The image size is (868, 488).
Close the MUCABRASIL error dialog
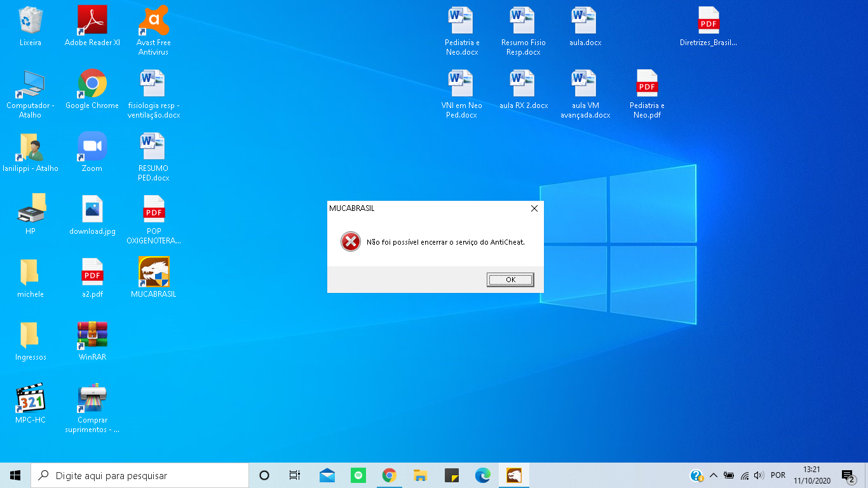534,208
